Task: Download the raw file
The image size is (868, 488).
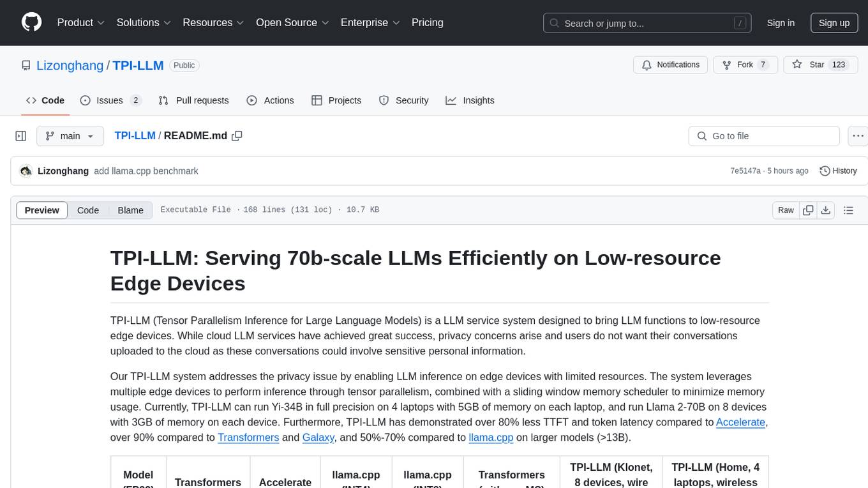Action: coord(825,210)
